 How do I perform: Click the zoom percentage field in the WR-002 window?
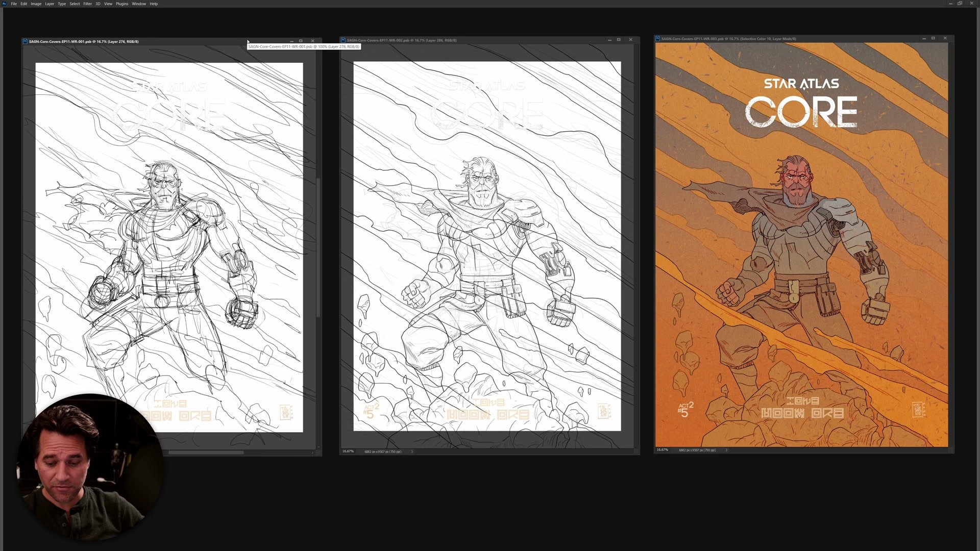(x=348, y=452)
